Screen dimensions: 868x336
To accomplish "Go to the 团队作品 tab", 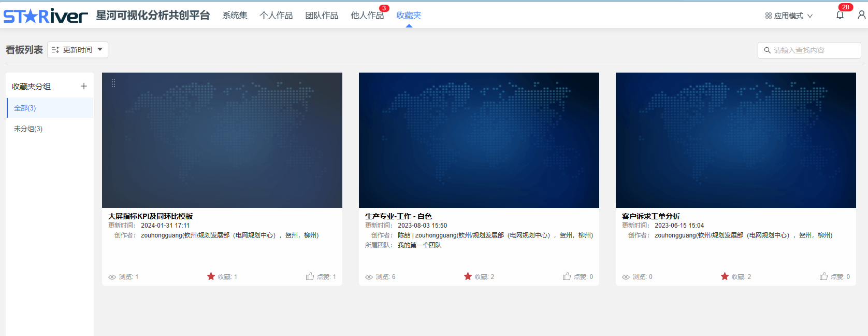I will (x=322, y=15).
